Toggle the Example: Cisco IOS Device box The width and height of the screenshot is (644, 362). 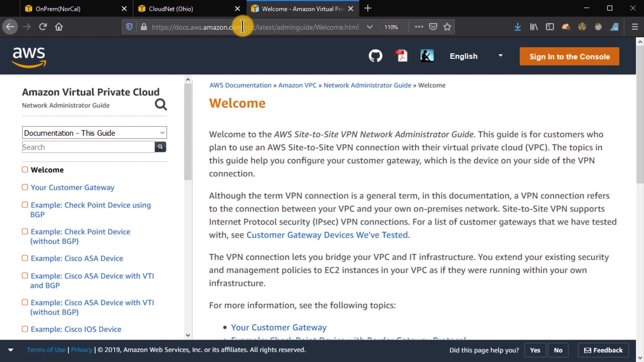coord(25,329)
